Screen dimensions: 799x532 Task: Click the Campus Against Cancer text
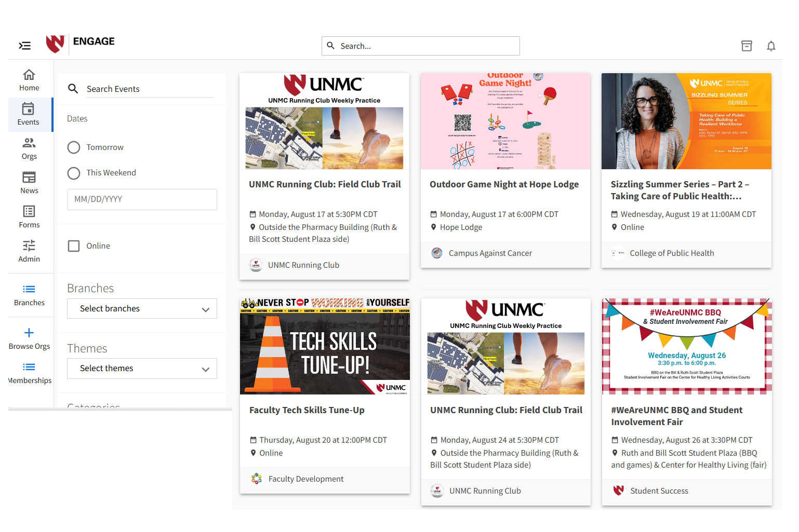tap(490, 253)
